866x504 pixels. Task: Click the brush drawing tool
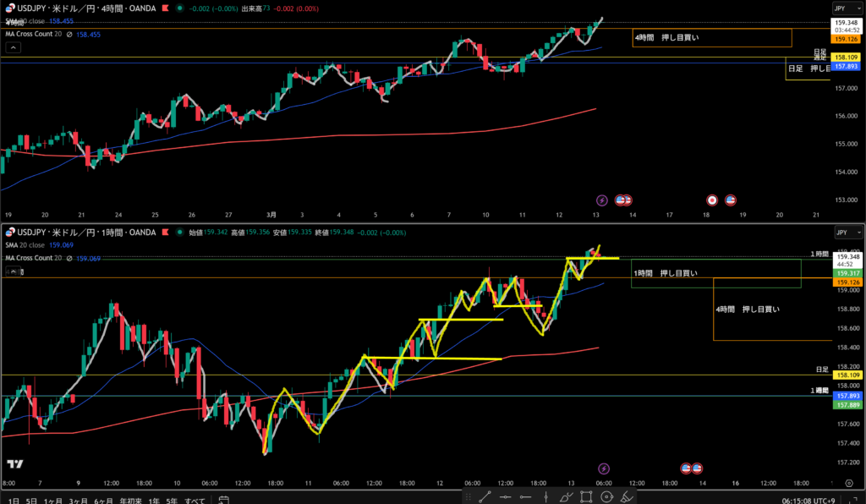click(566, 497)
